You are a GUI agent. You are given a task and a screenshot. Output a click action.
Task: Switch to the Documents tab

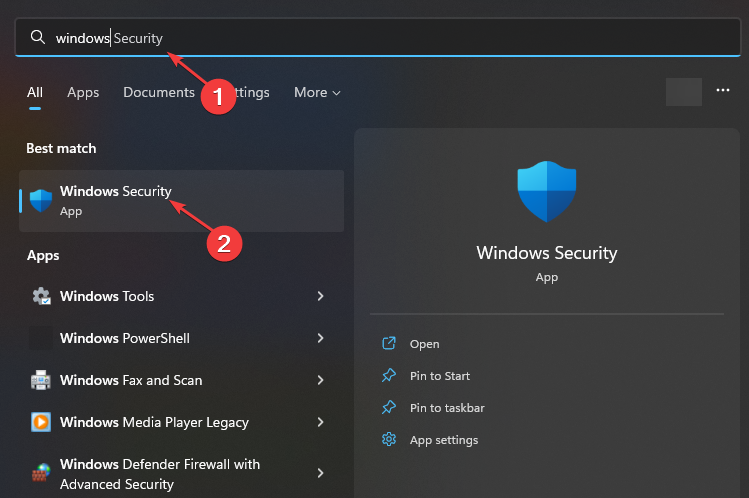[x=159, y=92]
